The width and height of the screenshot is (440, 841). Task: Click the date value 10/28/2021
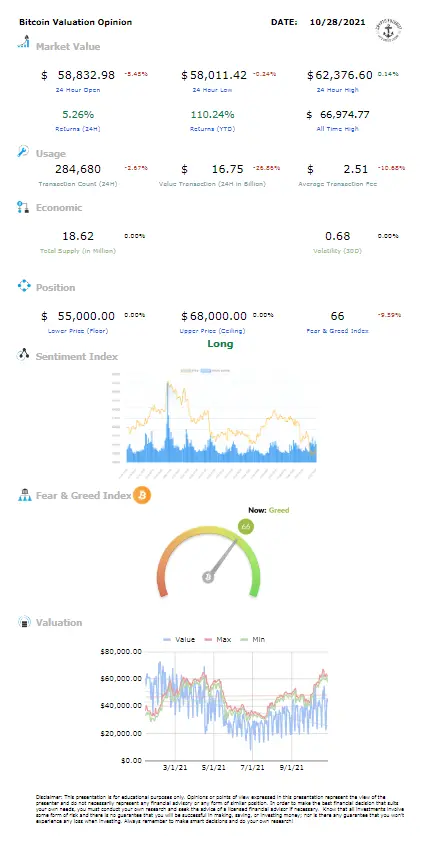tap(338, 23)
